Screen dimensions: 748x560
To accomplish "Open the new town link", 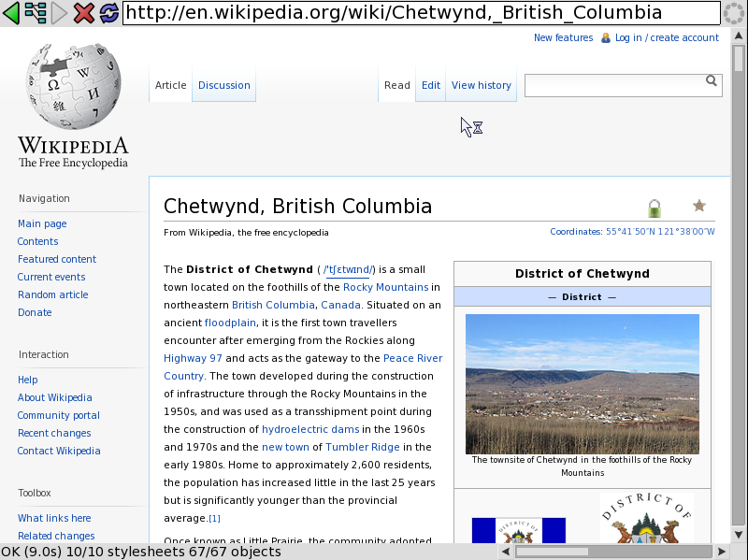I will click(285, 447).
